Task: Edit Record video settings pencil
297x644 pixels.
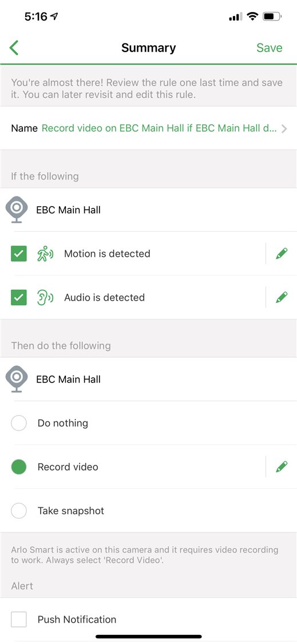Action: tap(282, 467)
